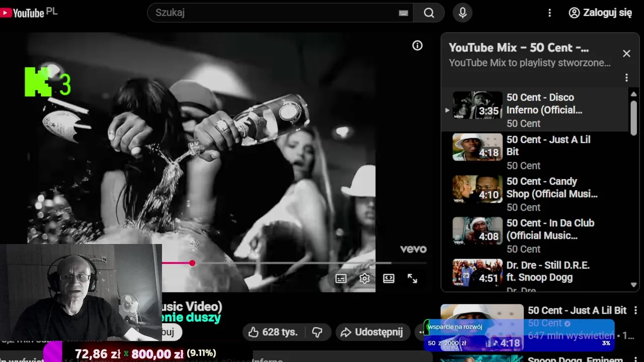Open the YouTube home logo

(23, 13)
